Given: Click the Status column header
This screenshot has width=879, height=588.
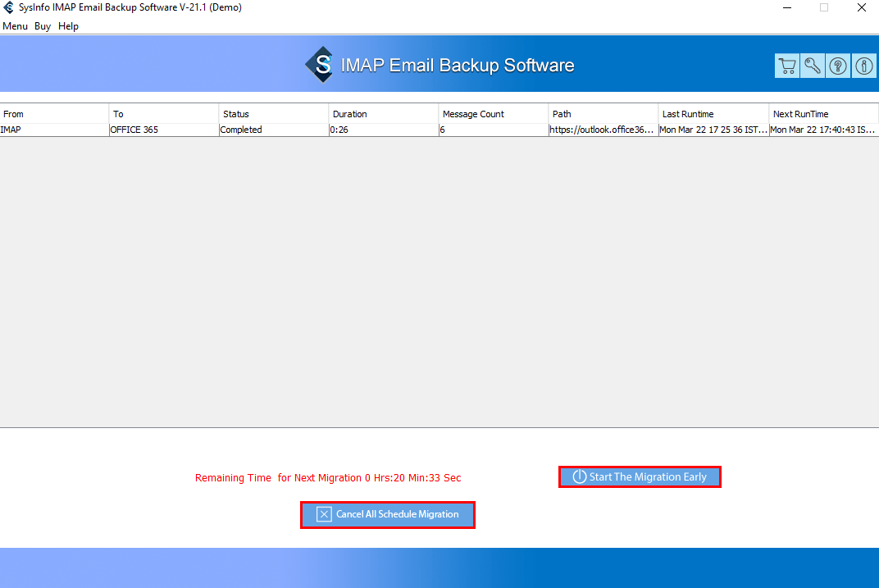Looking at the screenshot, I should pyautogui.click(x=274, y=114).
